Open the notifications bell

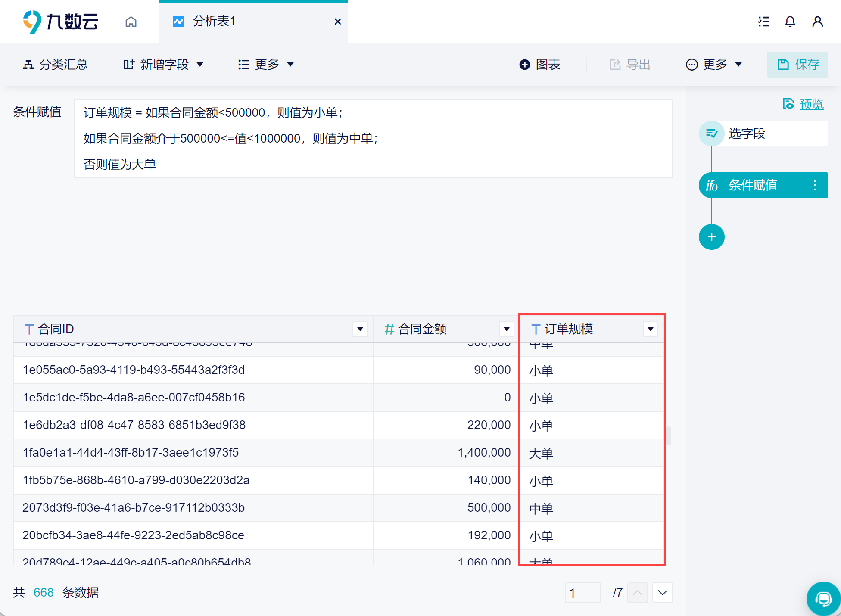coord(790,22)
